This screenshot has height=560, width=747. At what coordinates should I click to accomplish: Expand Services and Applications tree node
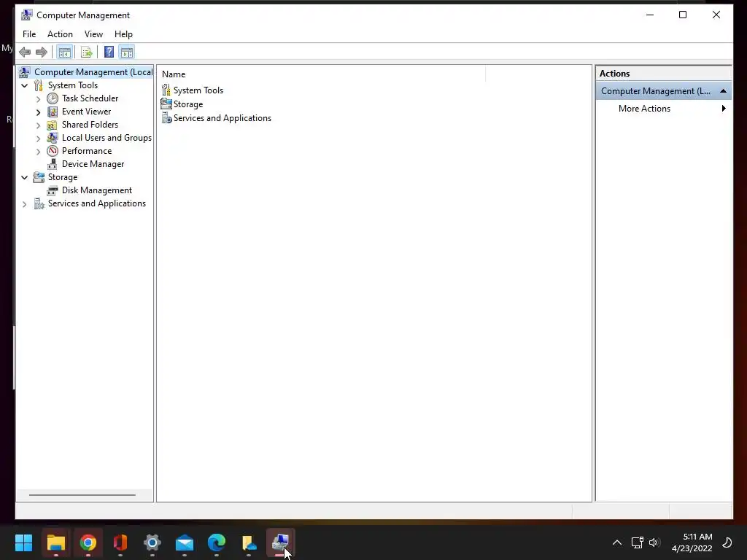tap(24, 204)
